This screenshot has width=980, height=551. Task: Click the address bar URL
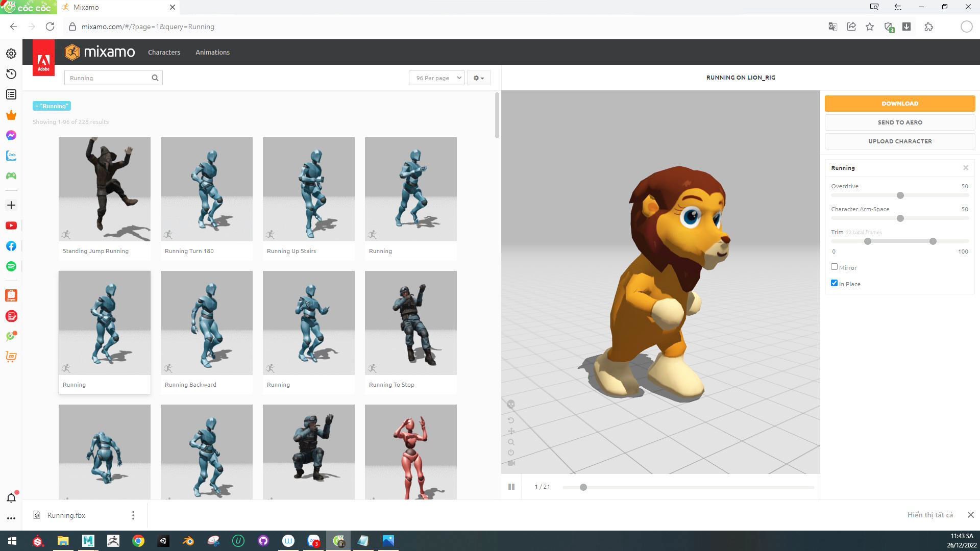pos(148,27)
